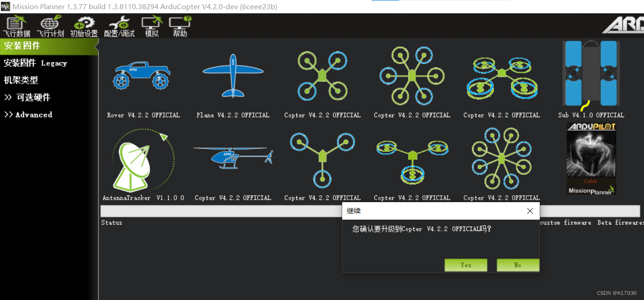Viewport: 644px width, 300px height.
Task: Select 安装固件 in the left sidebar
Action: click(49, 46)
